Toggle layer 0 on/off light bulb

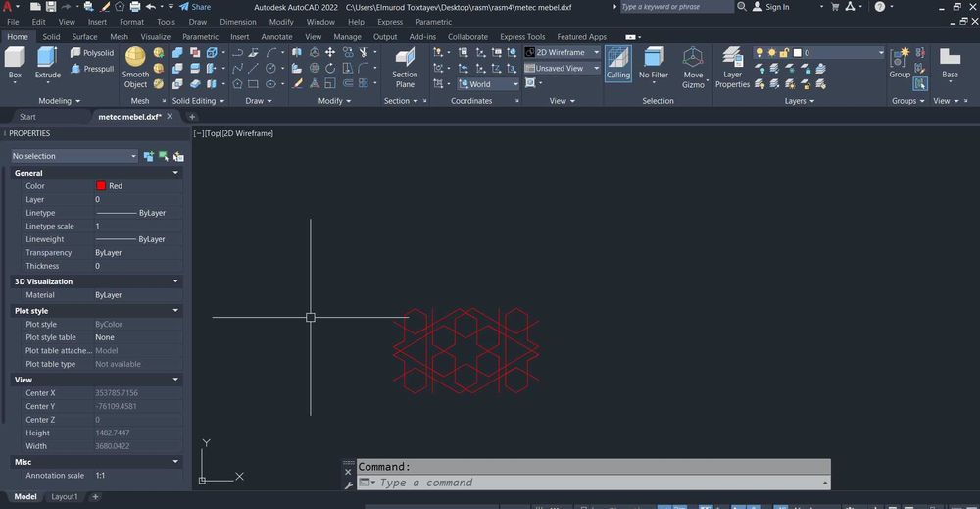(x=759, y=53)
